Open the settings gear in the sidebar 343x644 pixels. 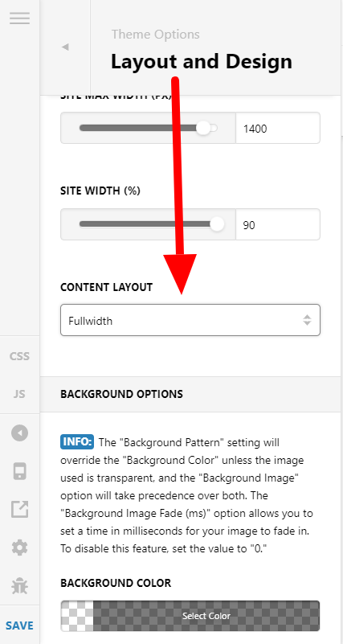(x=20, y=548)
